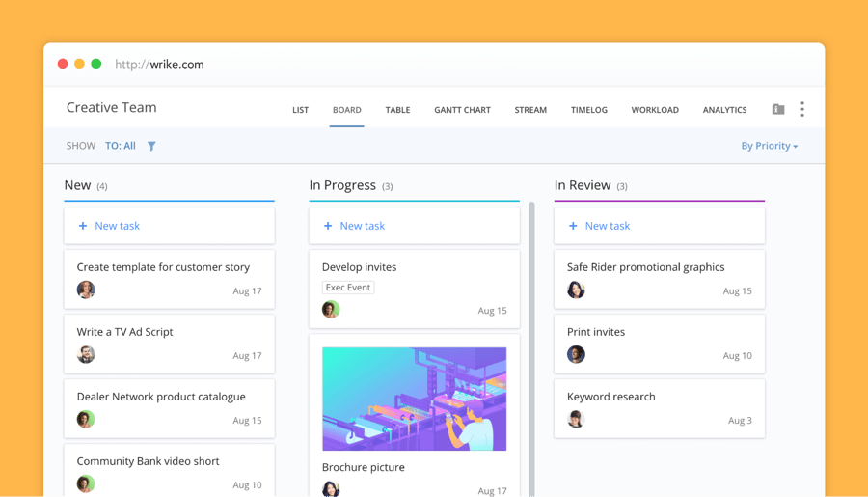
Task: Add new task in New column
Action: 109,226
